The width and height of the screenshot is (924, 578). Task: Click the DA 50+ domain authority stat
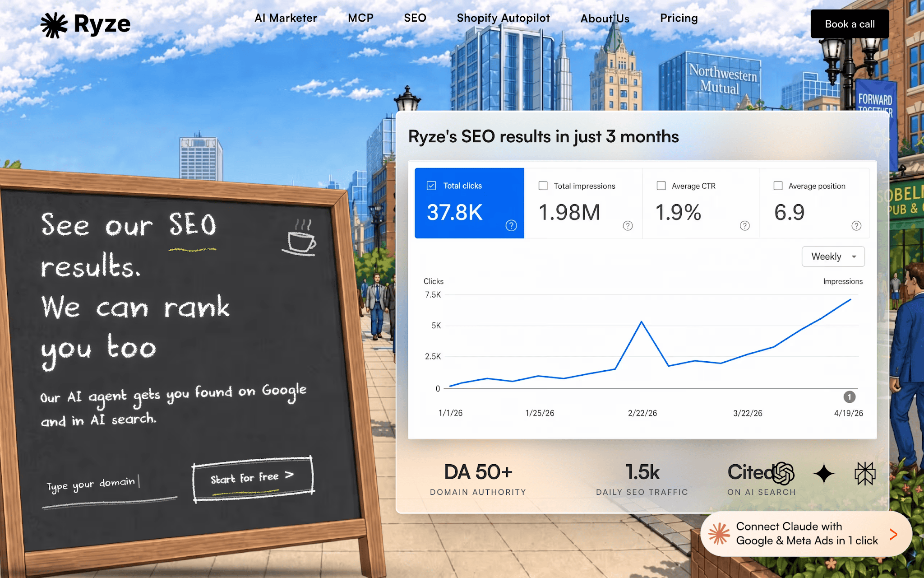(x=478, y=480)
